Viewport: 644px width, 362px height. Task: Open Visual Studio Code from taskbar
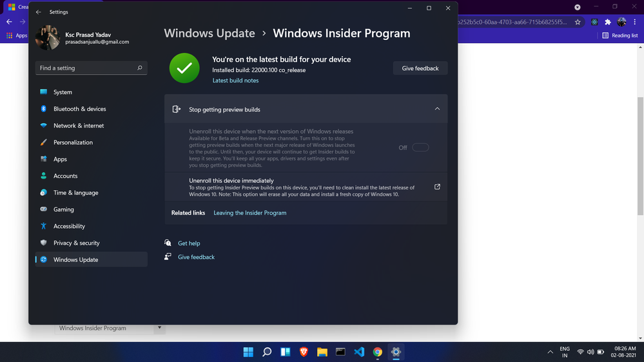(x=359, y=352)
